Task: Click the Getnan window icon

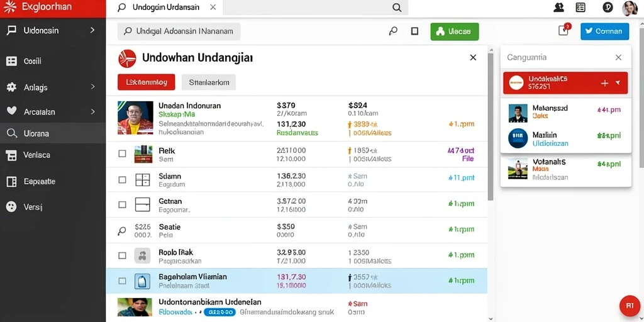Action: pos(143,204)
